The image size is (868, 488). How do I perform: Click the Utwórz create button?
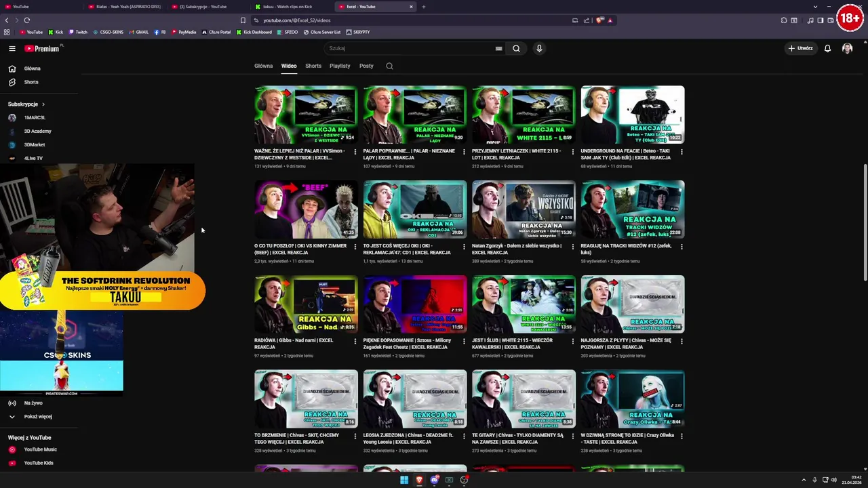pyautogui.click(x=801, y=48)
